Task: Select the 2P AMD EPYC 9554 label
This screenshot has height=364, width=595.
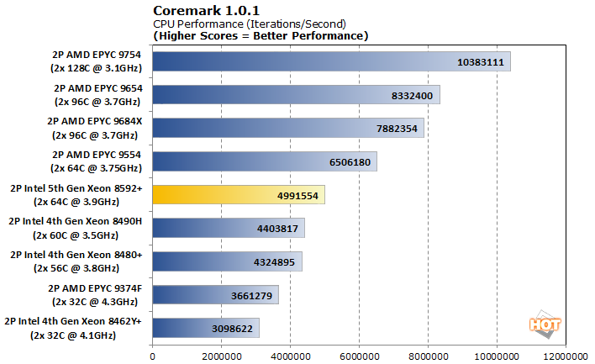Action: (x=97, y=155)
